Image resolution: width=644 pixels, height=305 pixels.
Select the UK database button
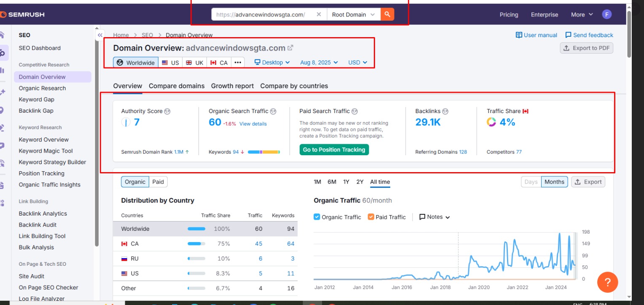pyautogui.click(x=195, y=62)
